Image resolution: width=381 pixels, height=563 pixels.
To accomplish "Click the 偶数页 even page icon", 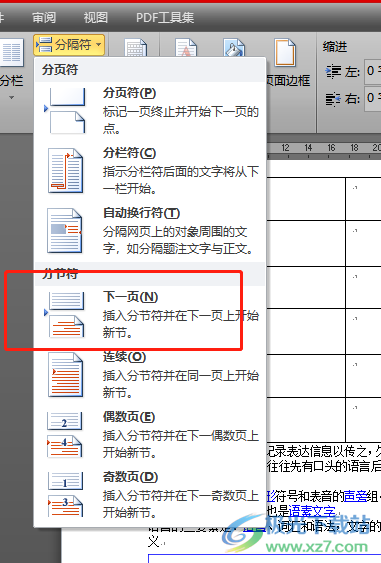I will (65, 435).
